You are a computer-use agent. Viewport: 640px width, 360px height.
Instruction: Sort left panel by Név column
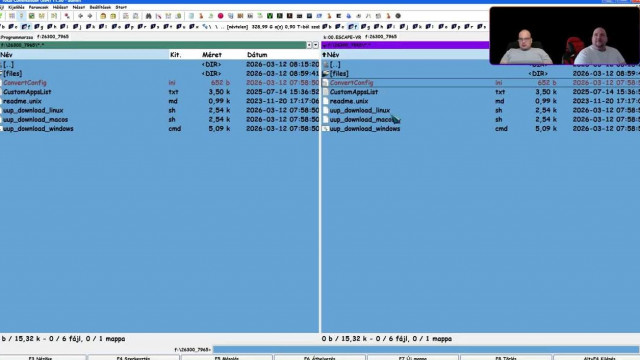coord(84,55)
